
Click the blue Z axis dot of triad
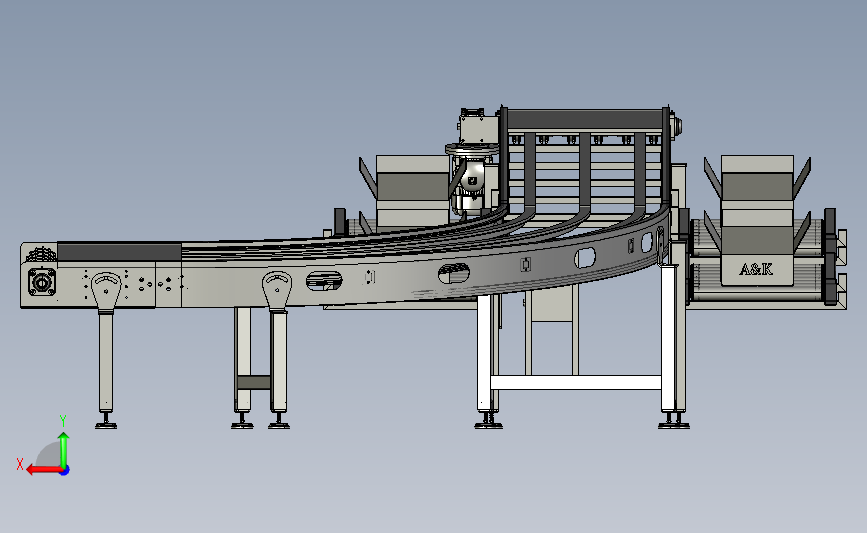tap(65, 471)
